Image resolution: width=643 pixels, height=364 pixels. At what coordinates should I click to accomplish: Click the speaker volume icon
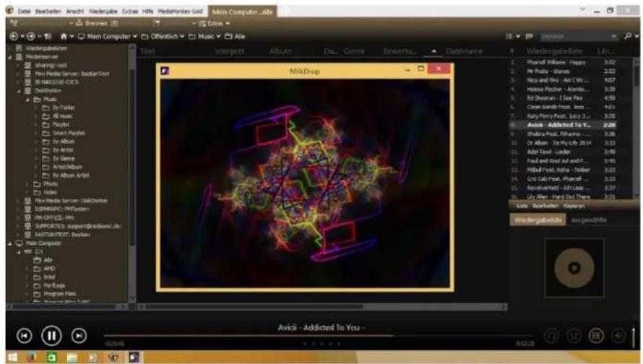click(x=618, y=336)
